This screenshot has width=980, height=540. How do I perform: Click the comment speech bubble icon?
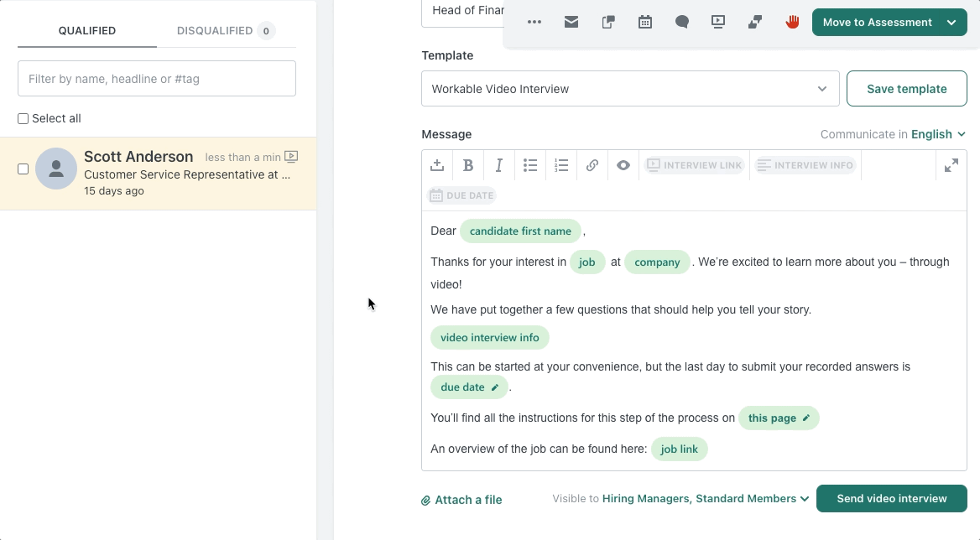pos(682,22)
